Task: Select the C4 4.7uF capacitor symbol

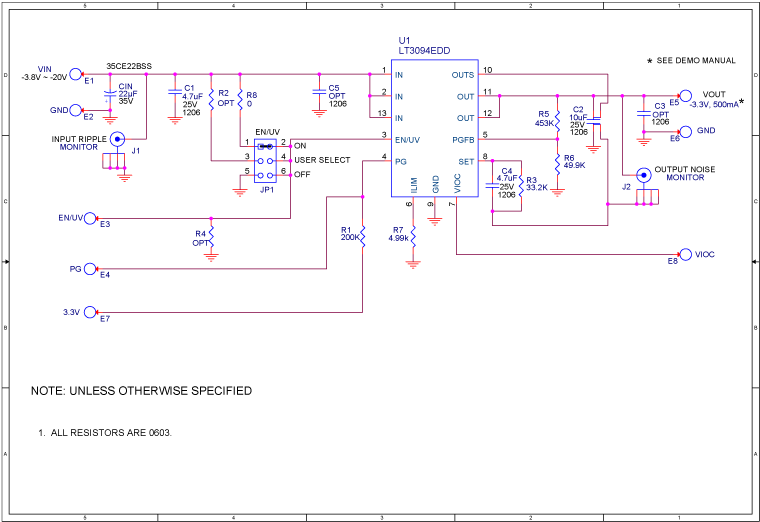Action: pos(492,186)
